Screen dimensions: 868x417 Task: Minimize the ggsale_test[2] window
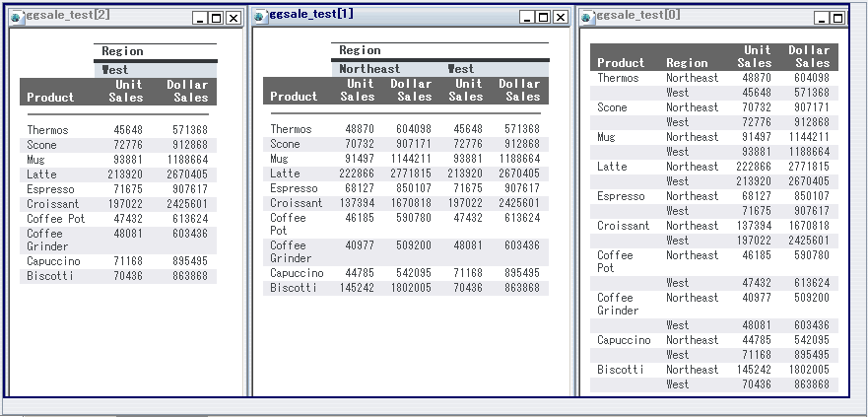(x=200, y=19)
